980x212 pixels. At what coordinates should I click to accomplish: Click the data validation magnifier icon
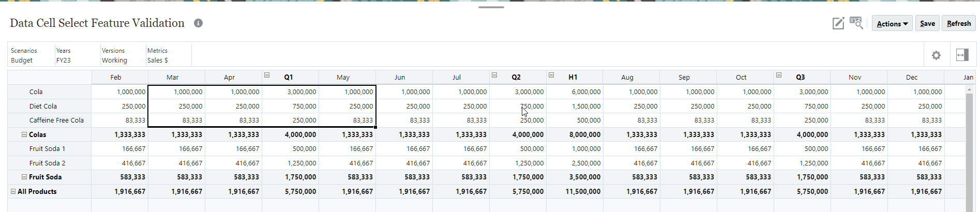[856, 23]
